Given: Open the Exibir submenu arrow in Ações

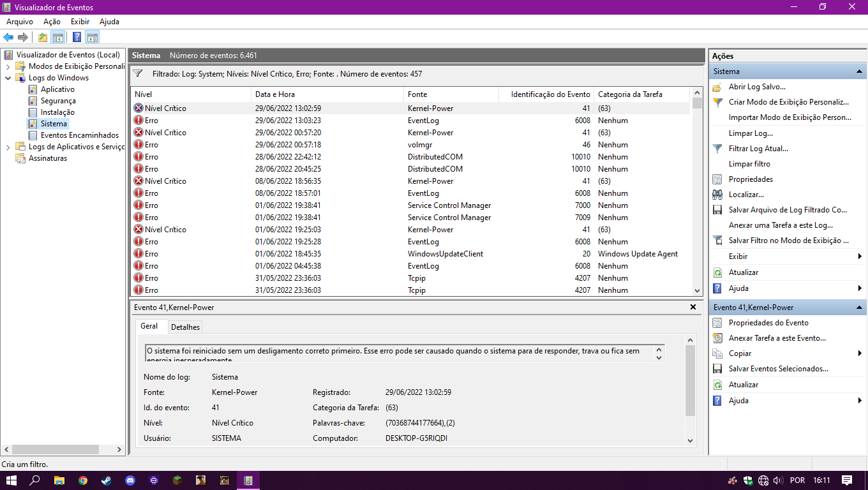Looking at the screenshot, I should (x=860, y=256).
